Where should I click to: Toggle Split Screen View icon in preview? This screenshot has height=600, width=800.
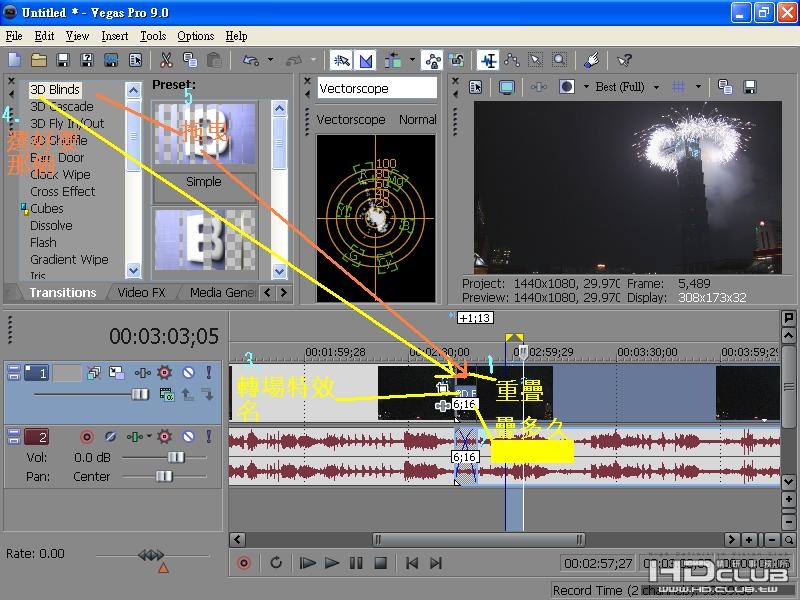point(567,87)
